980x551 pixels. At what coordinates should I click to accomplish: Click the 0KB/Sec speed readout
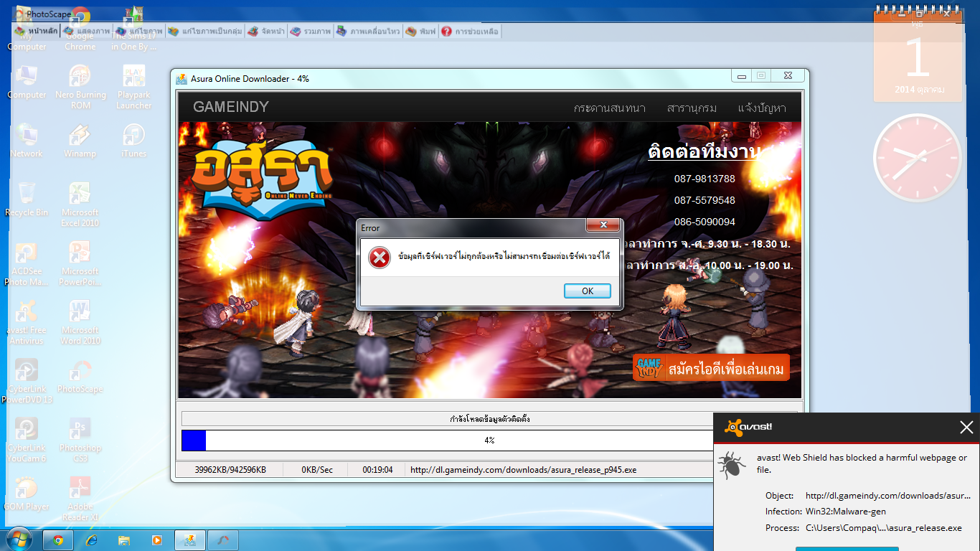(317, 470)
